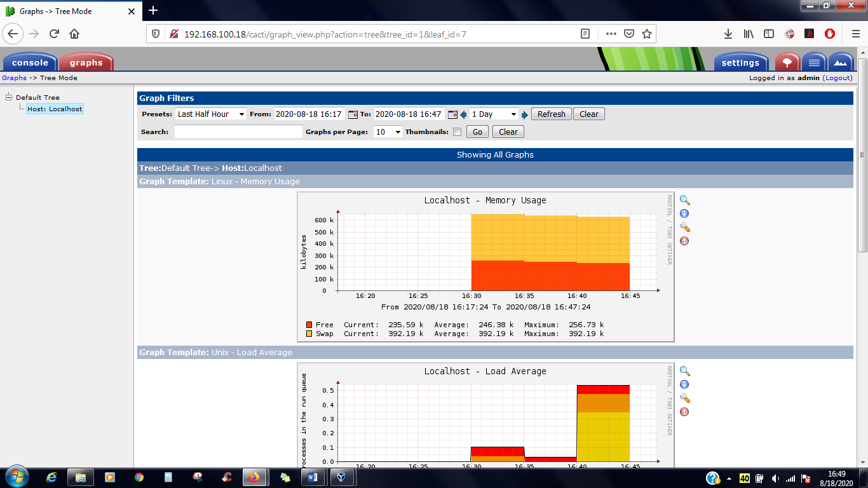Open Firefox library icon
This screenshot has width=868, height=488.
[749, 34]
